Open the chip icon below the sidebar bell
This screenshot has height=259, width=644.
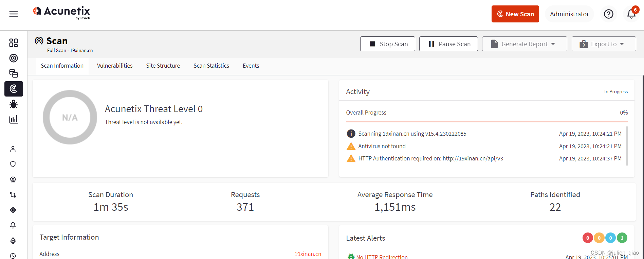13,241
